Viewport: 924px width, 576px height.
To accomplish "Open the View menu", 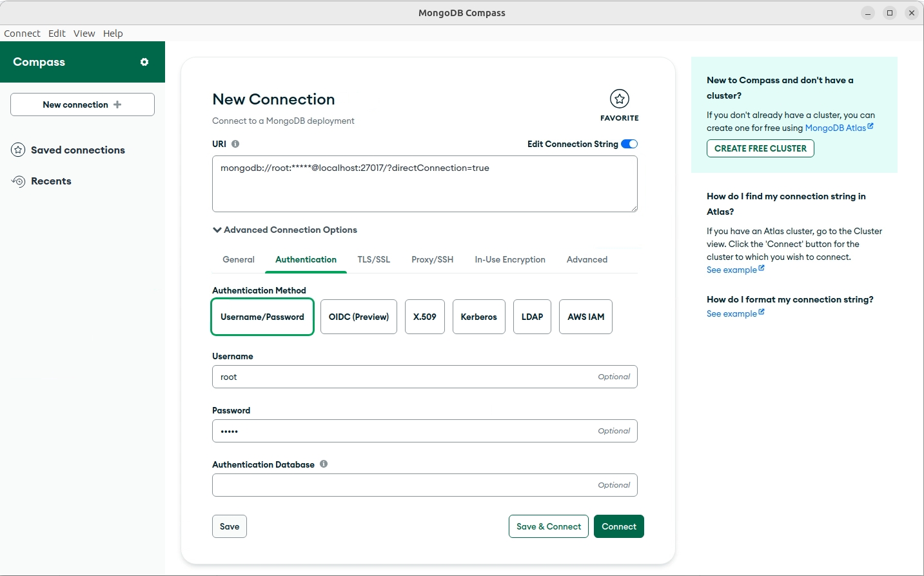I will [x=84, y=34].
